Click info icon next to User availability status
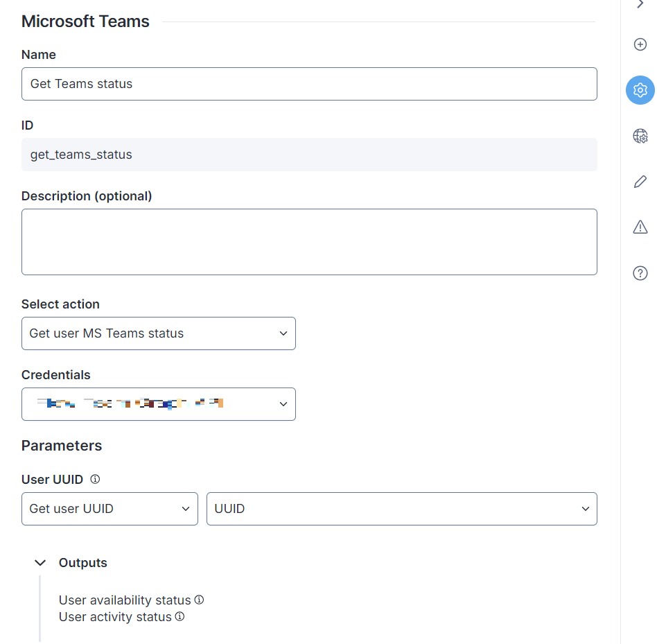Screen dimensions: 657x644 pyautogui.click(x=199, y=600)
